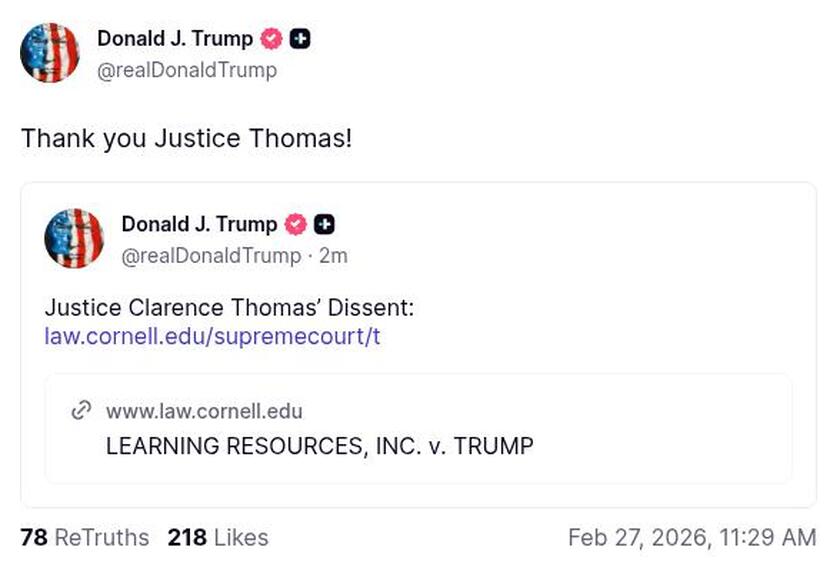This screenshot has width=840, height=577.
Task: Click the @realDonaldTrump handle inside the quoted post
Action: click(x=212, y=256)
